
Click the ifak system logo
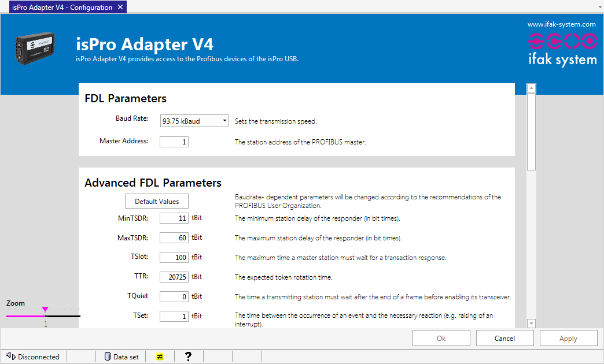coord(562,50)
